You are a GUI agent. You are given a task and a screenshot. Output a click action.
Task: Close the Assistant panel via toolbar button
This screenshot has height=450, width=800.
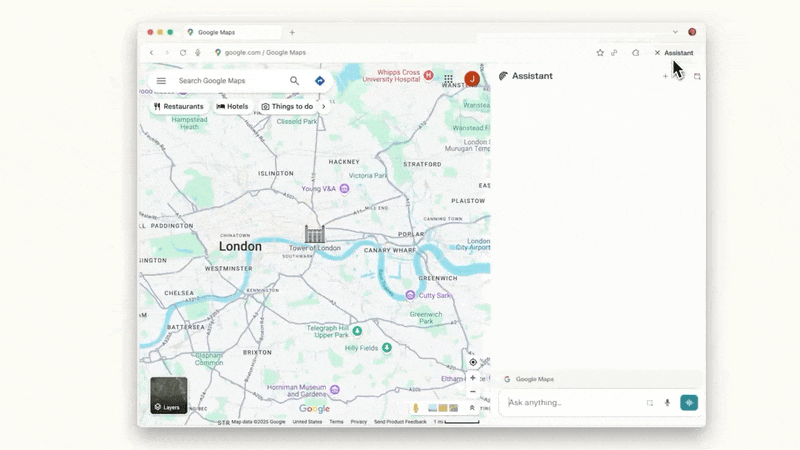(674, 53)
